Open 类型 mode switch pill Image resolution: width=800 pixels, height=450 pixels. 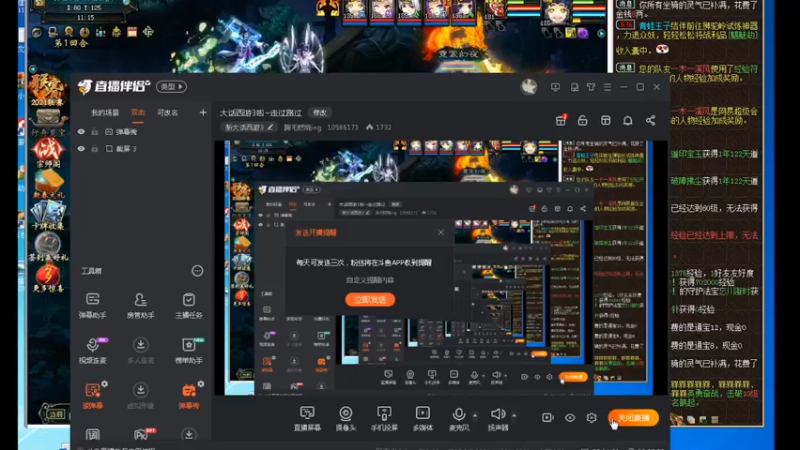point(171,87)
